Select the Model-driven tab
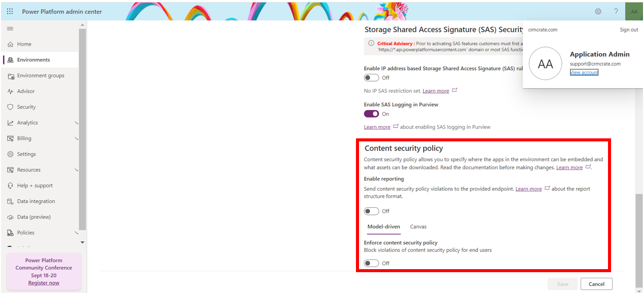Viewport: 644px width, 296px height. point(384,227)
